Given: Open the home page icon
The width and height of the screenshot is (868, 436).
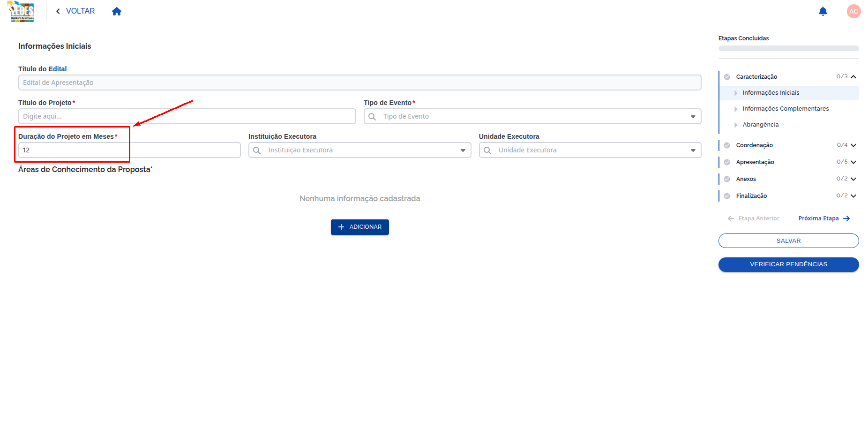Looking at the screenshot, I should [x=117, y=11].
